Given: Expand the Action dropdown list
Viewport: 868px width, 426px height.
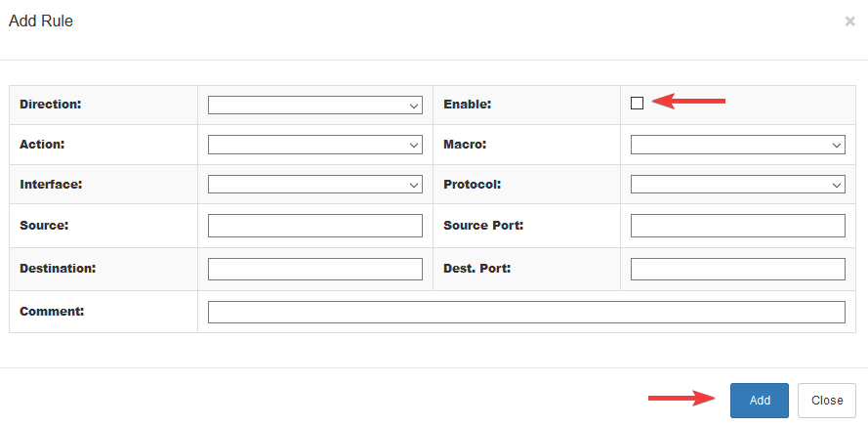Looking at the screenshot, I should (315, 145).
